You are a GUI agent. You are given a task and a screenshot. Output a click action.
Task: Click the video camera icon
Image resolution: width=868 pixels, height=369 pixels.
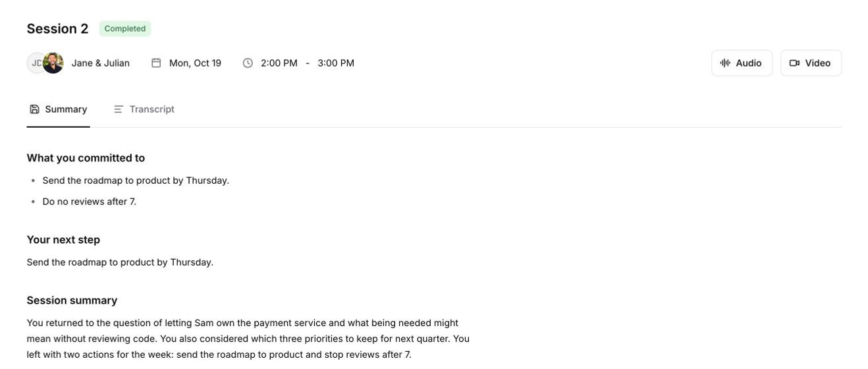794,63
